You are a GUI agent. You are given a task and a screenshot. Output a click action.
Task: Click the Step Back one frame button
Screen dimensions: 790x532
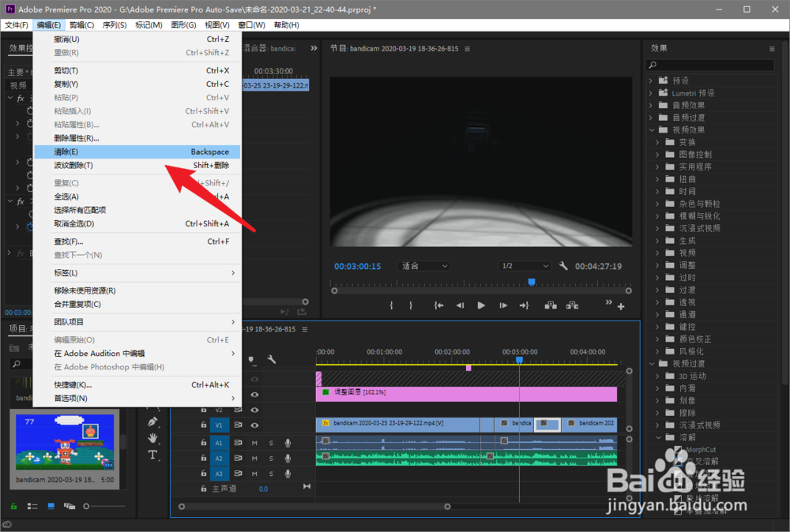tap(460, 305)
